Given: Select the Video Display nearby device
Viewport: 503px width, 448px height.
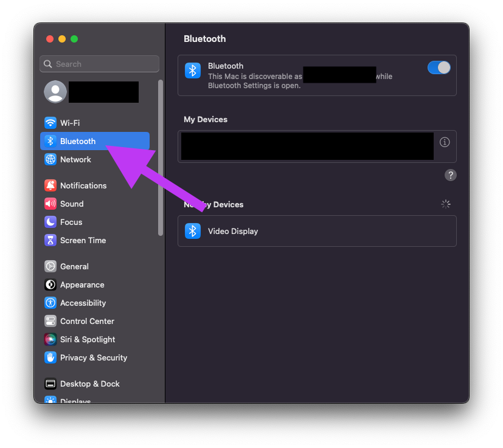Looking at the screenshot, I should coord(317,231).
